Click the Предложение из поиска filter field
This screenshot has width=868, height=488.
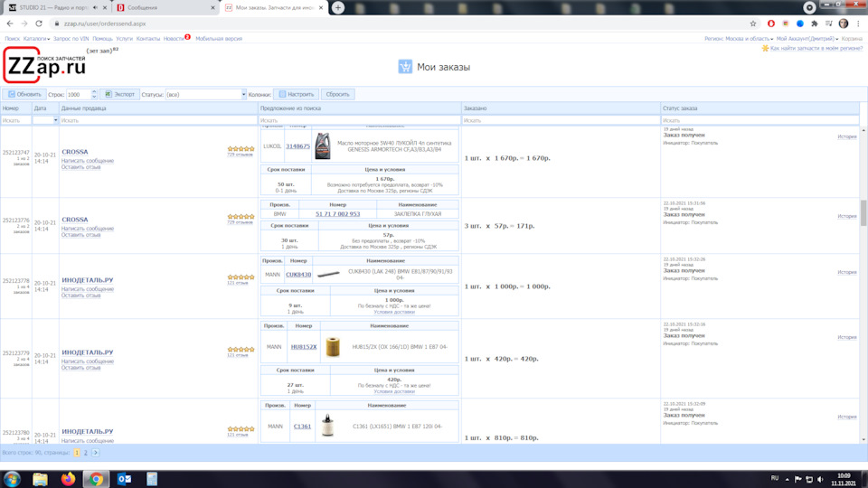tap(360, 120)
